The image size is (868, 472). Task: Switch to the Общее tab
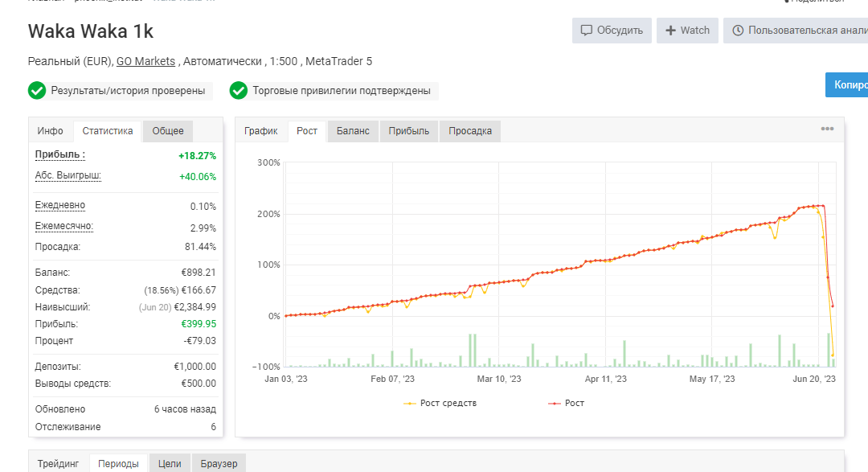[168, 131]
